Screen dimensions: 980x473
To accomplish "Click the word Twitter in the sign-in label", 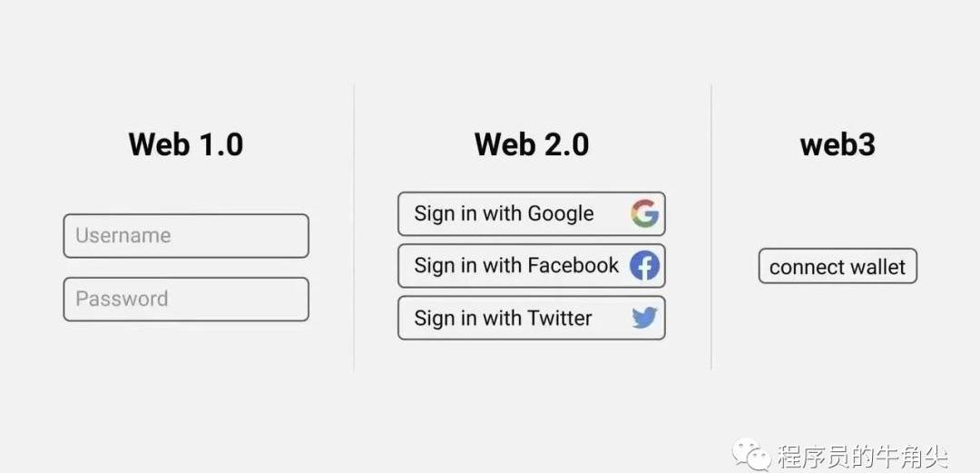I will coord(560,319).
